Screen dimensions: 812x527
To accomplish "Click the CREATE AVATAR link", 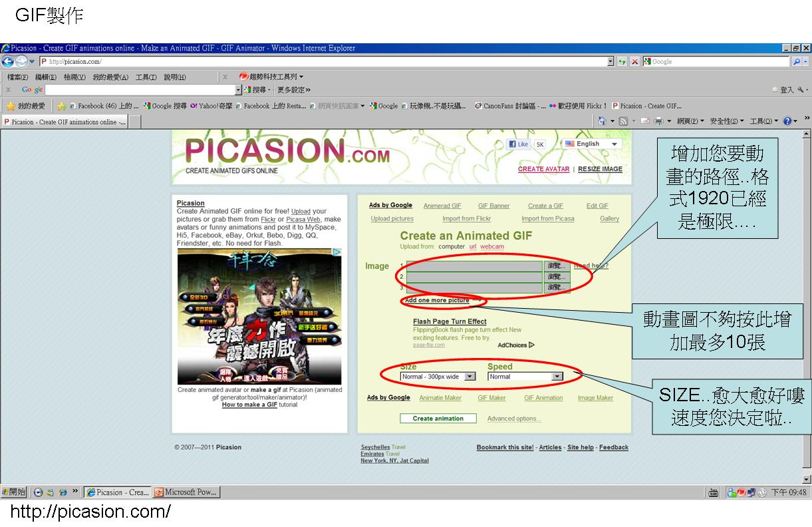I will (x=543, y=169).
